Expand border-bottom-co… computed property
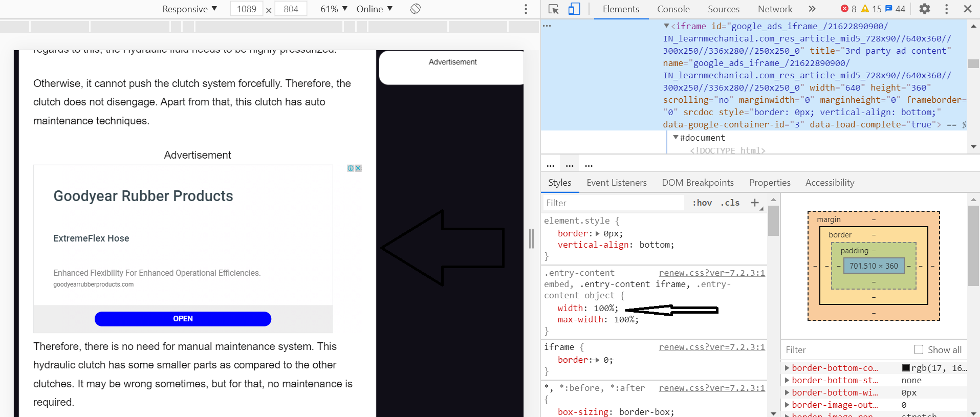This screenshot has height=417, width=980. pyautogui.click(x=787, y=368)
